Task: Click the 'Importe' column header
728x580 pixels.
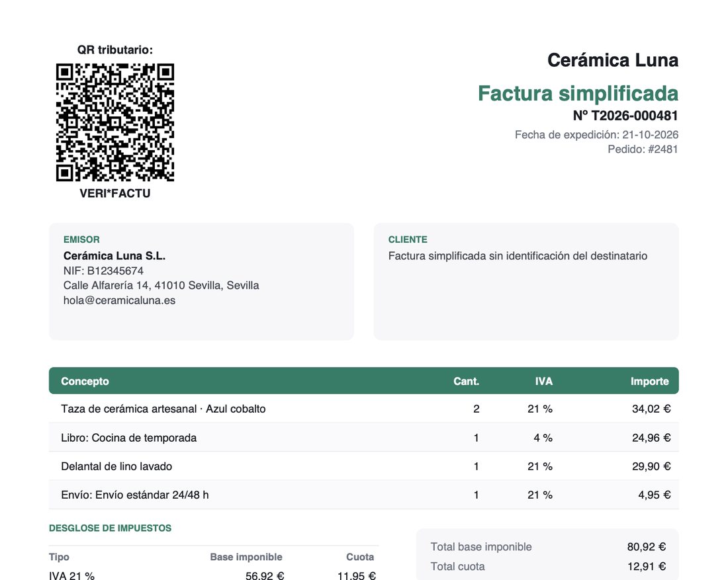Action: [649, 381]
